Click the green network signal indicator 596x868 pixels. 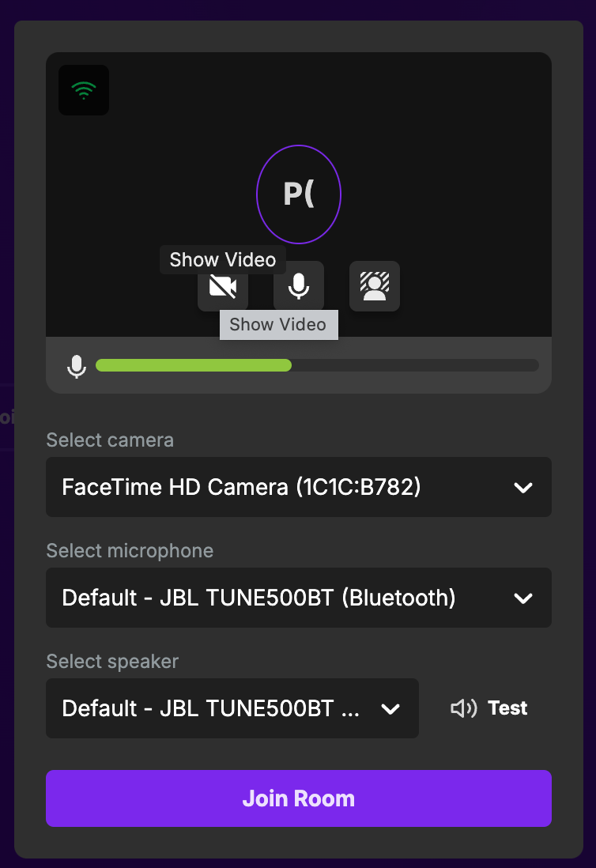84,90
